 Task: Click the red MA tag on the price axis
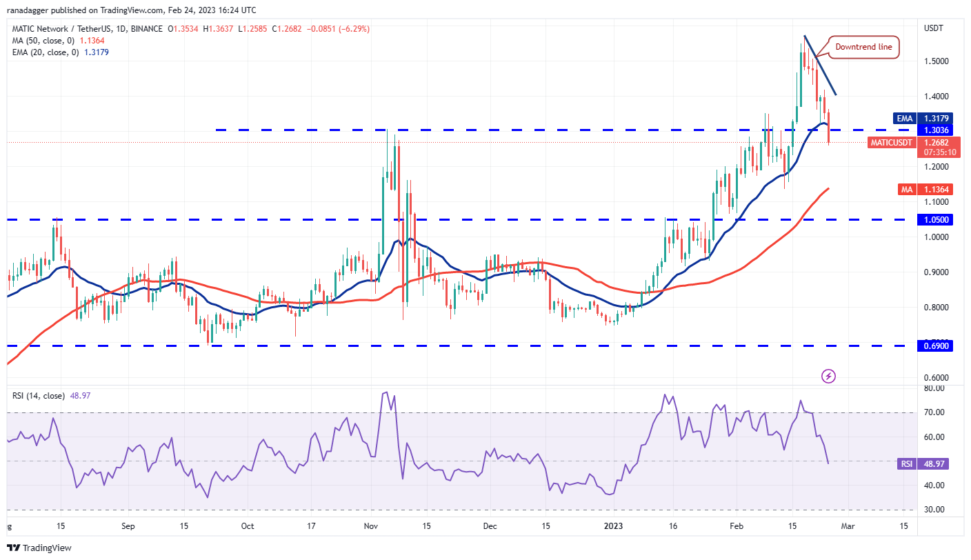[x=905, y=188]
